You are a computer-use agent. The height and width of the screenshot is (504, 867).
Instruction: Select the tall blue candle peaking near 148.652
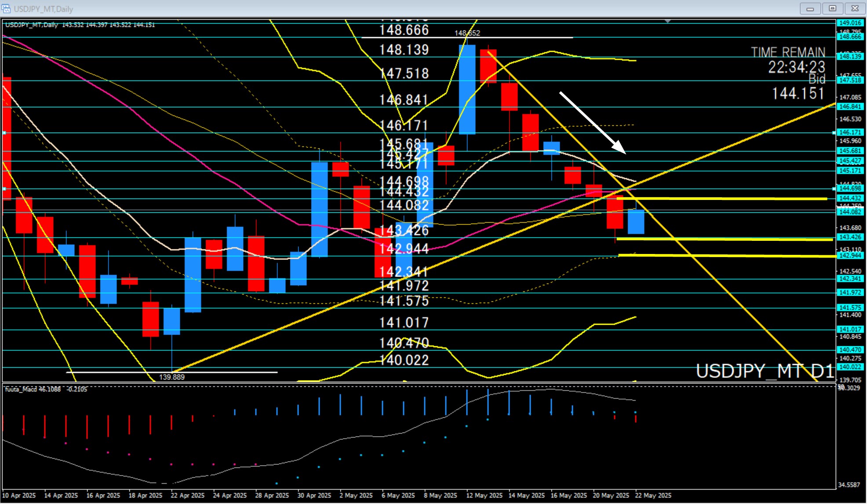pos(467,90)
